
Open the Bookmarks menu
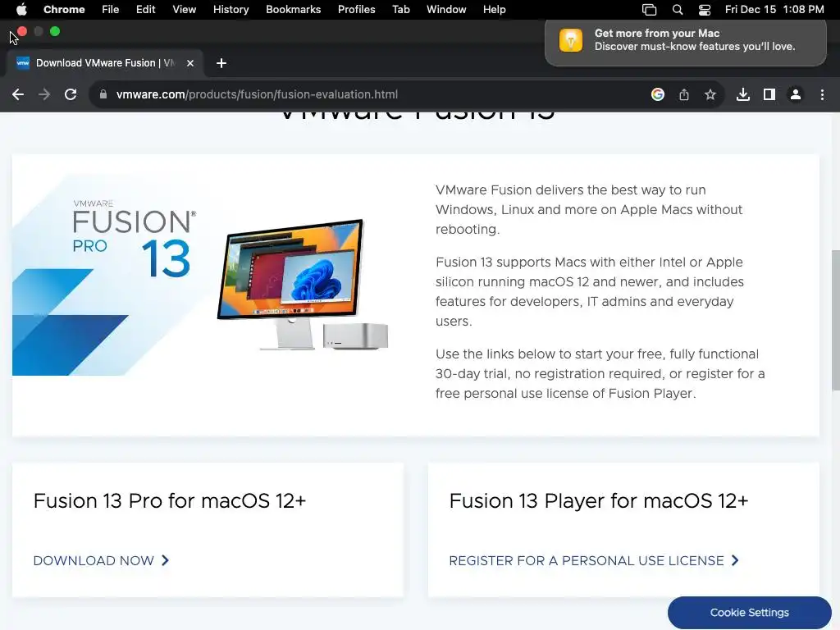pyautogui.click(x=293, y=9)
